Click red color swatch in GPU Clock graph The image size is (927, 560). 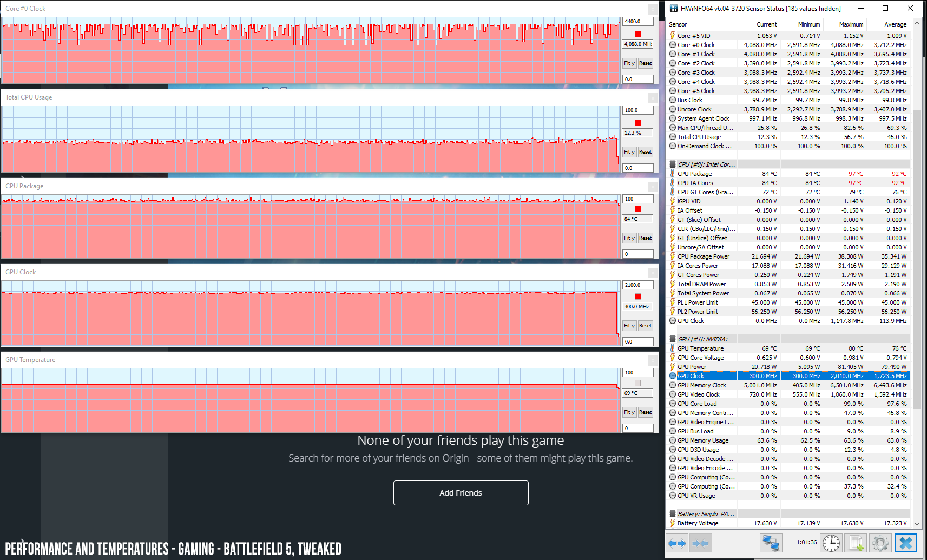pos(637,297)
